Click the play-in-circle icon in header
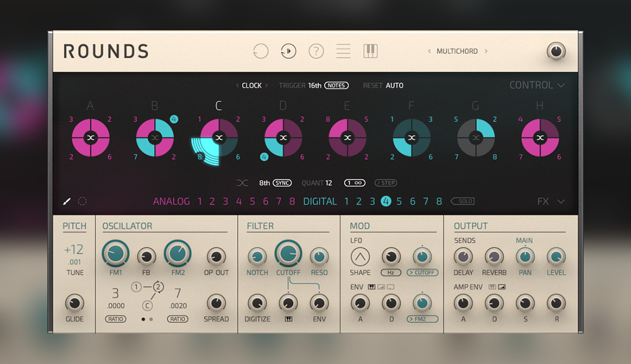The height and width of the screenshot is (364, 631). click(288, 51)
